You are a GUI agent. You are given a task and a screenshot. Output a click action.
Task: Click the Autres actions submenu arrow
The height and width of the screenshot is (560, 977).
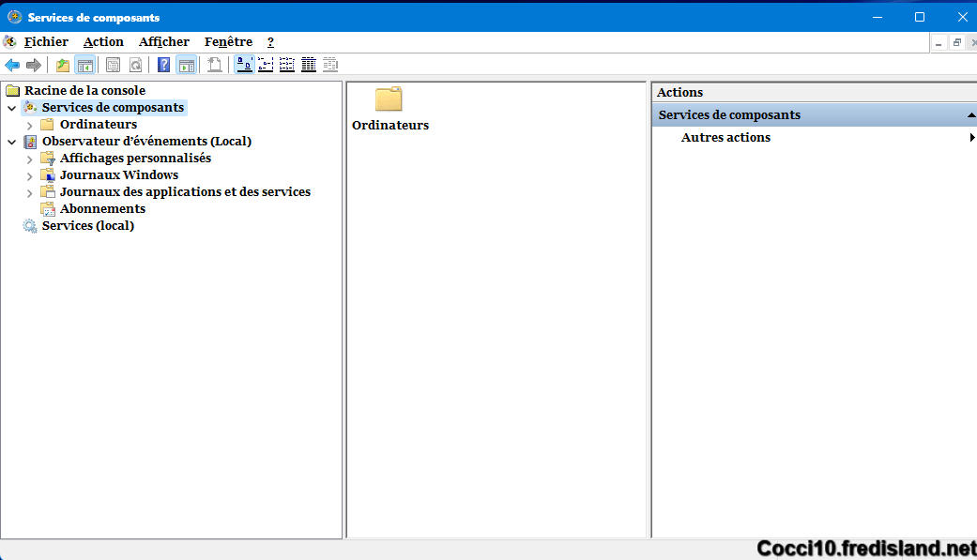click(x=972, y=137)
